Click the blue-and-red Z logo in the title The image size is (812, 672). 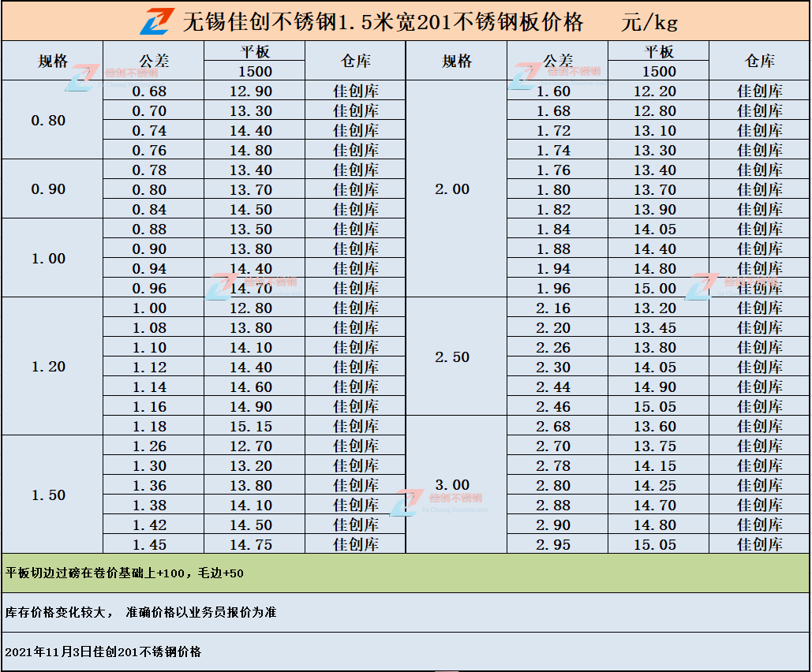[x=157, y=21]
